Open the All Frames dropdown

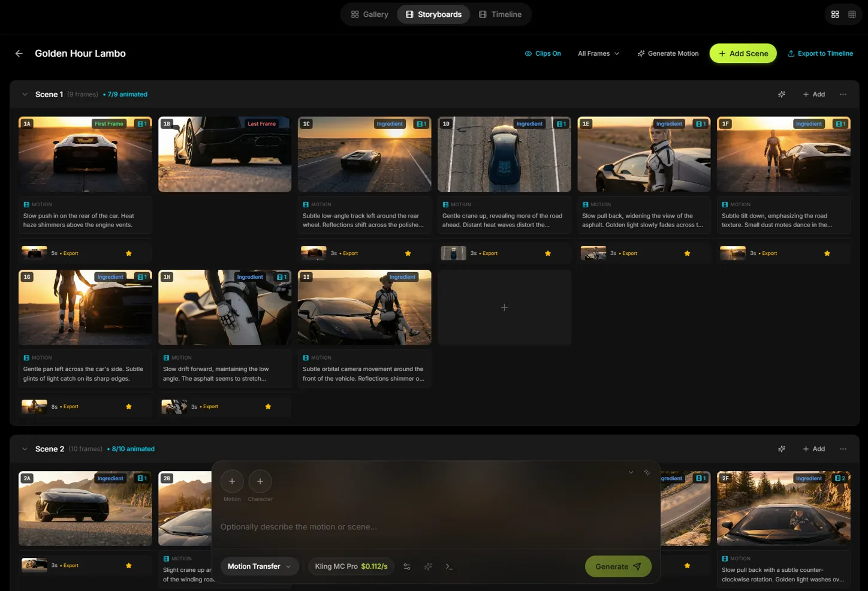598,53
